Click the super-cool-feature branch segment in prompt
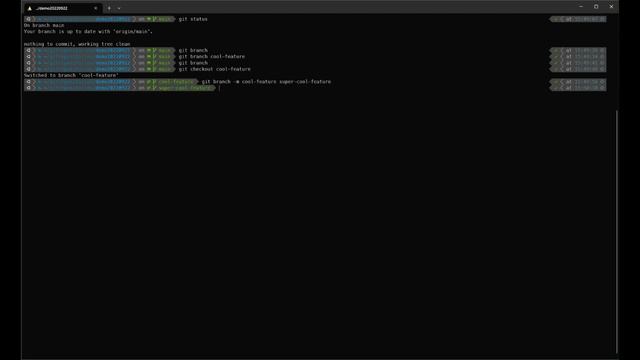 point(182,88)
